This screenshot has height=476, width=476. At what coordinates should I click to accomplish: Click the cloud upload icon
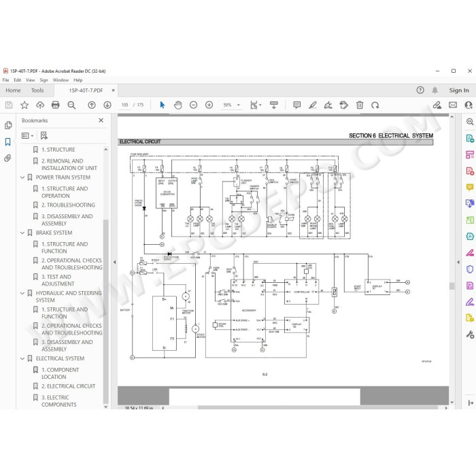coord(40,105)
